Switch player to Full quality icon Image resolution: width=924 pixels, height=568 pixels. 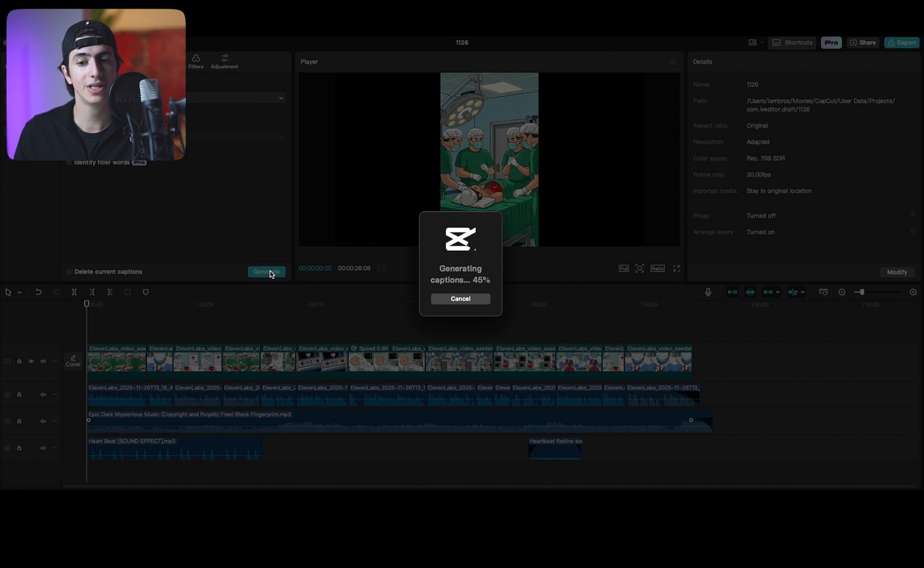[x=624, y=269]
